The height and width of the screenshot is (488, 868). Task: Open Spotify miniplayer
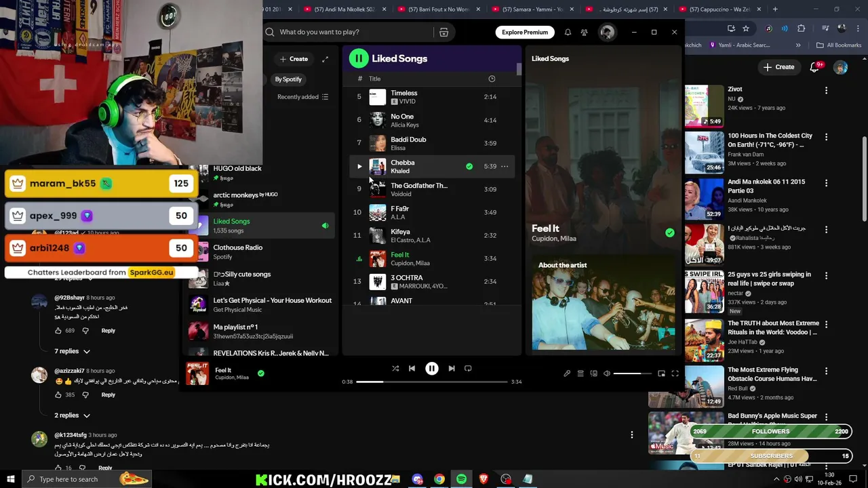pos(661,373)
